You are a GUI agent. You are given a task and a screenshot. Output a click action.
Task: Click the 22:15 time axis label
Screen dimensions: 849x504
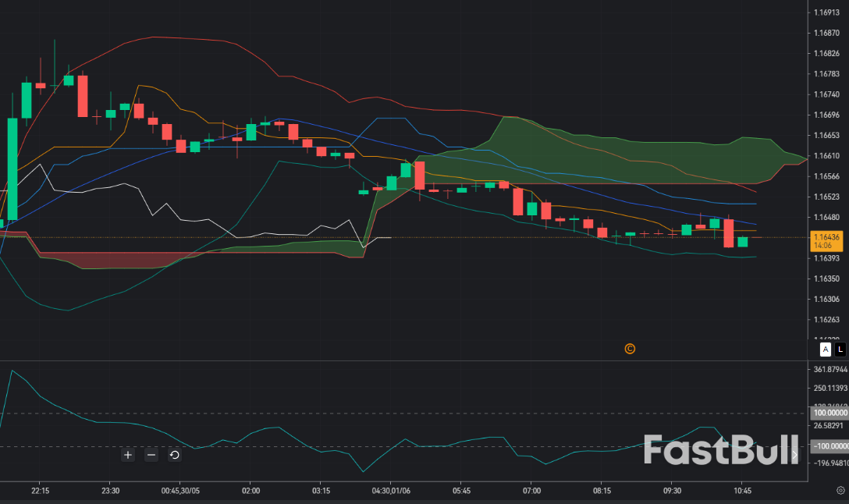40,491
